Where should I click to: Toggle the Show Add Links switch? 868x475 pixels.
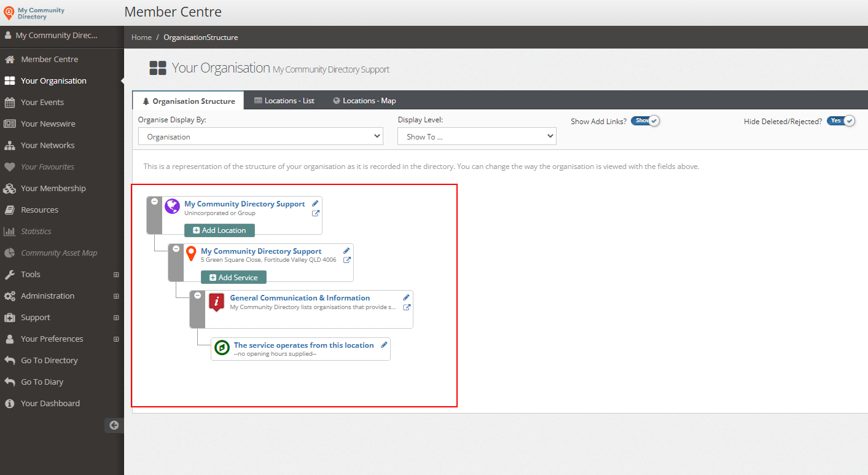tap(645, 121)
